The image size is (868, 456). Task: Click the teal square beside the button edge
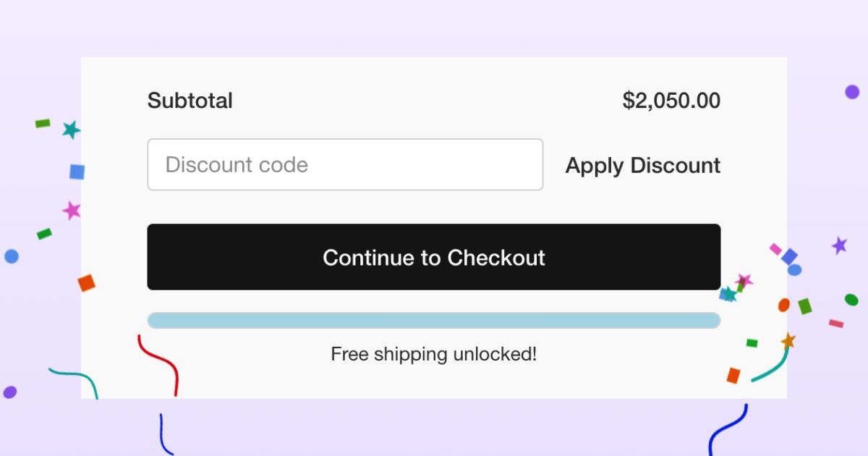point(727,295)
